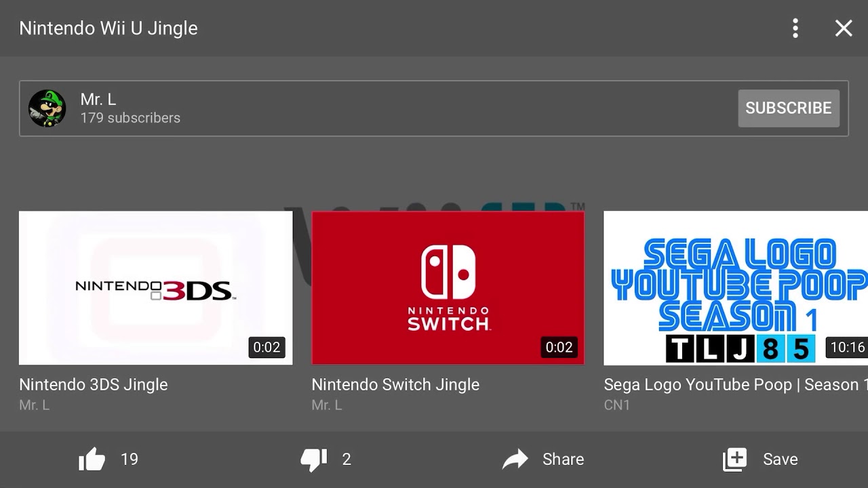Click the 'Mr. L' channel name in header
This screenshot has height=488, width=868.
pos(98,99)
